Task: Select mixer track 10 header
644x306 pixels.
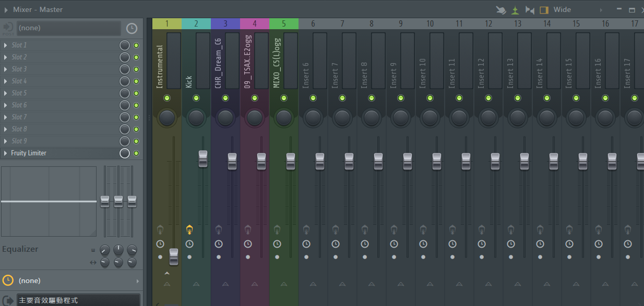Action: (430, 23)
